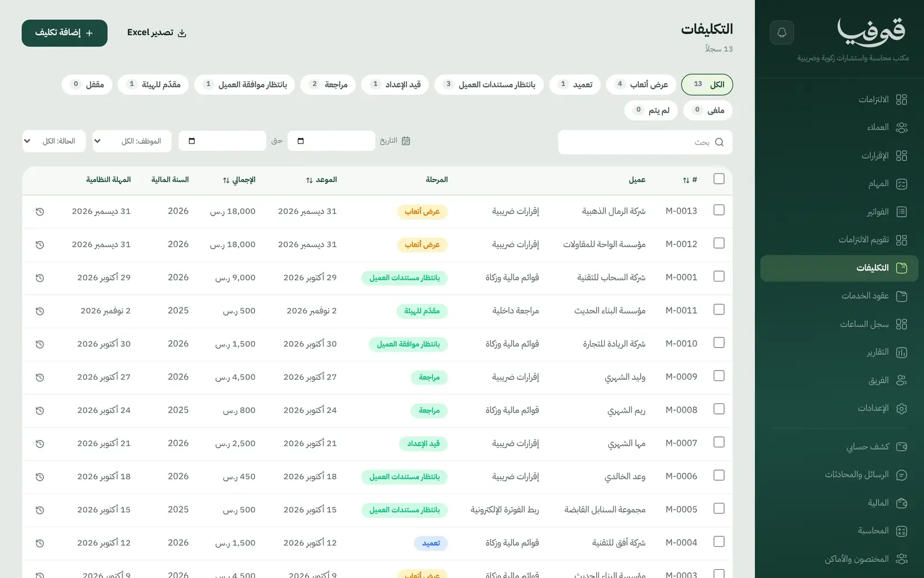924x578 pixels.
Task: Filter by عرض أتعاب tab
Action: pyautogui.click(x=641, y=84)
